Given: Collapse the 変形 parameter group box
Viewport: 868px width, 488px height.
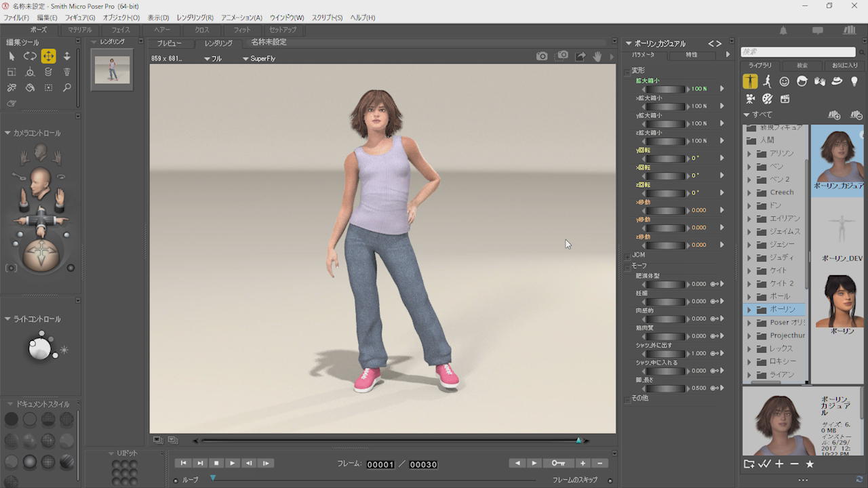Looking at the screenshot, I should pyautogui.click(x=627, y=71).
